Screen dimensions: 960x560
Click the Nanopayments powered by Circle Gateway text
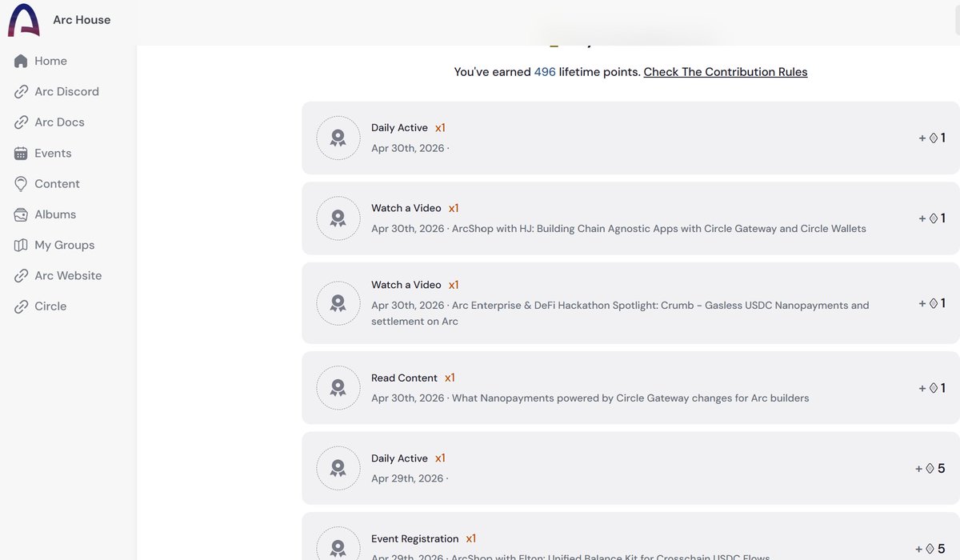click(630, 398)
